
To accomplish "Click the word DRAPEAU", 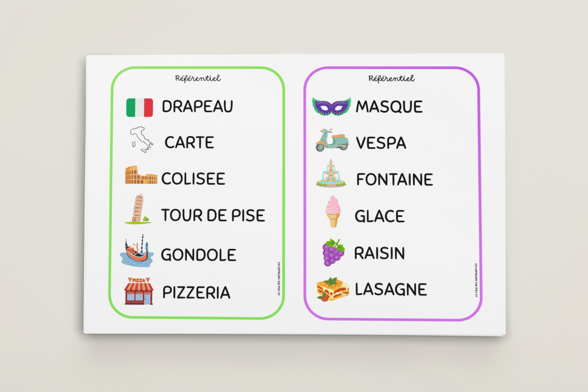I will tap(197, 107).
